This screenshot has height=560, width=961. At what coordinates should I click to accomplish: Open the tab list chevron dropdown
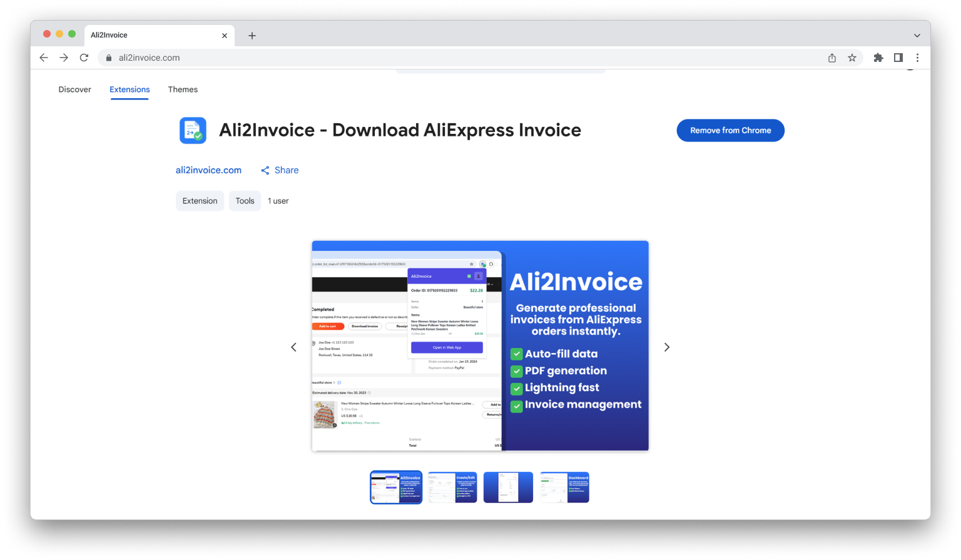pos(916,35)
